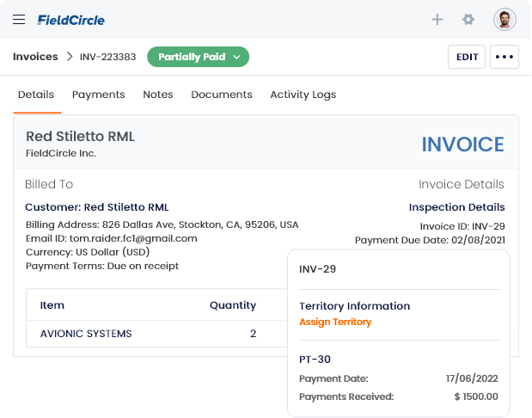
Task: Click the Item column header
Action: (52, 305)
